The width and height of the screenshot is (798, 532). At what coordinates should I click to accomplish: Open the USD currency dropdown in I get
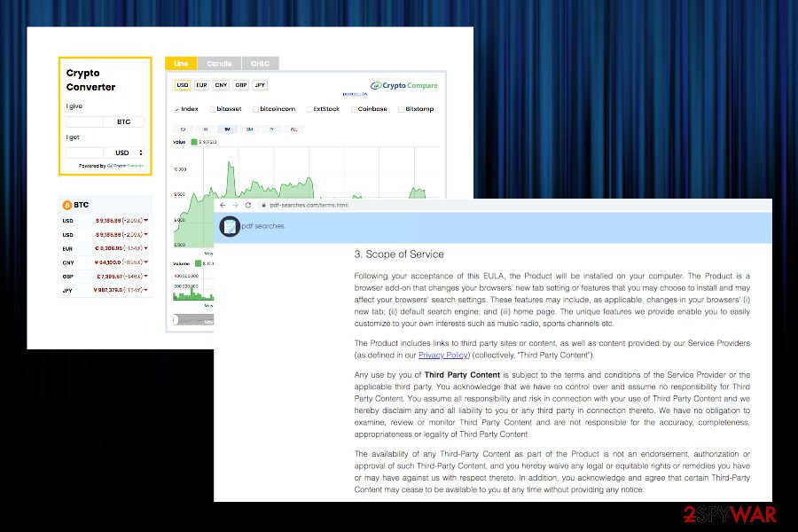124,153
